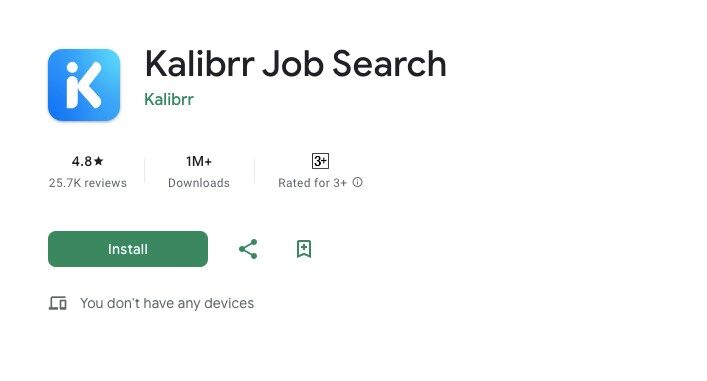Click the Kalibrr Job Search title
The image size is (707, 381).
point(295,64)
